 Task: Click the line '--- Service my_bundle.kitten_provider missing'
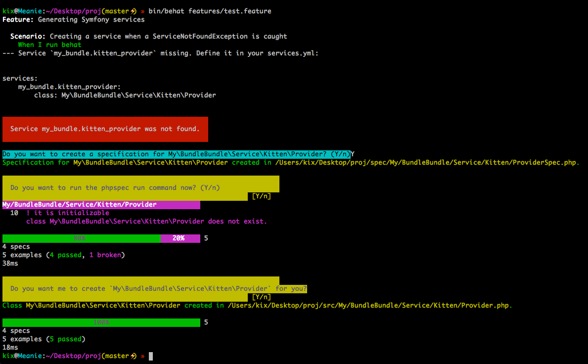161,53
